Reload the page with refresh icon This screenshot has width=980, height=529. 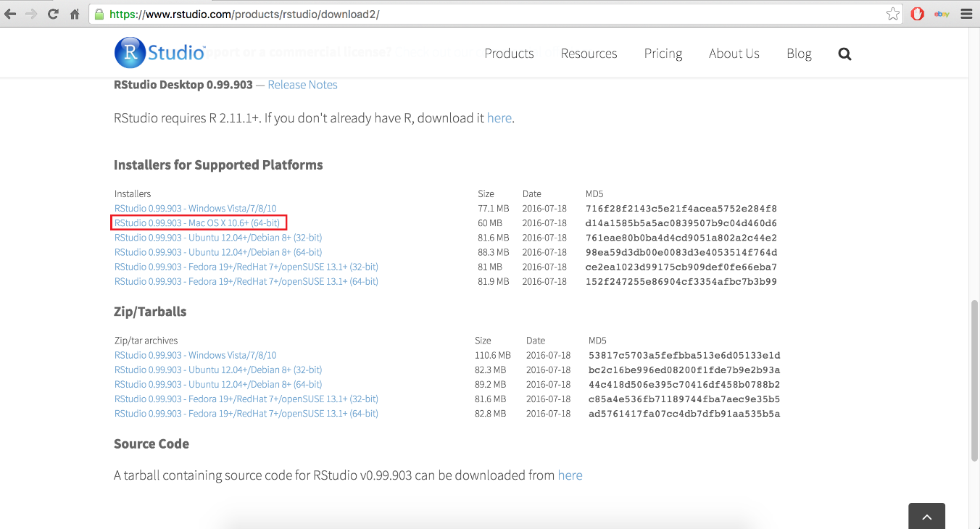[53, 14]
